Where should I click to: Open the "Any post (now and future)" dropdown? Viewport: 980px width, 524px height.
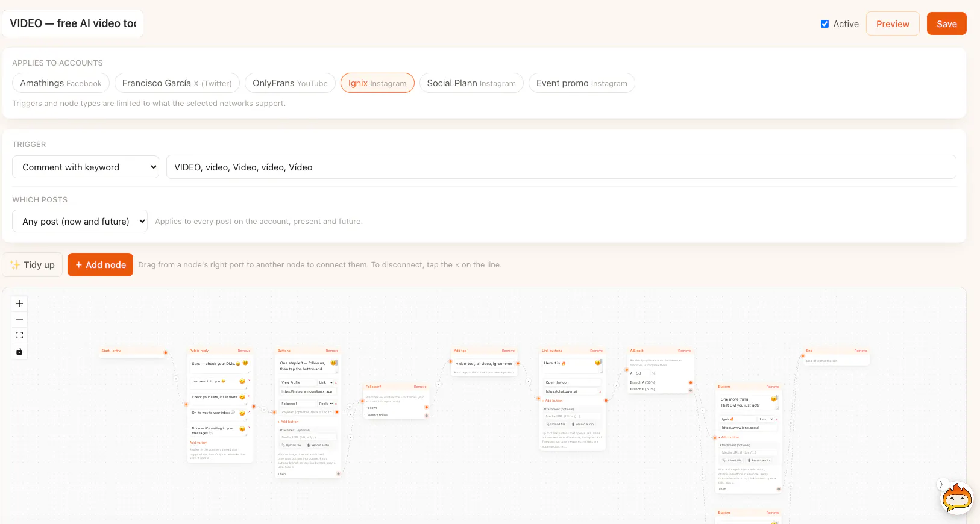[80, 221]
